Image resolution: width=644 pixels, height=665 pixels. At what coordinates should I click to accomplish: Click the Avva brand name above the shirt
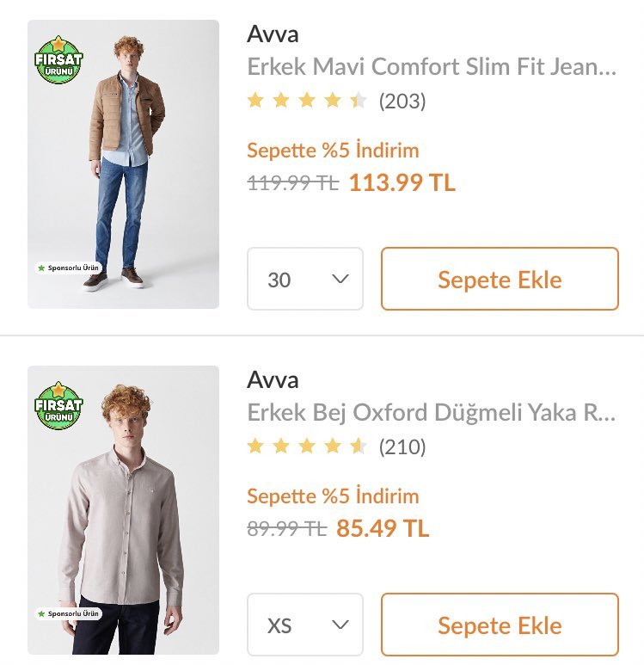(273, 379)
